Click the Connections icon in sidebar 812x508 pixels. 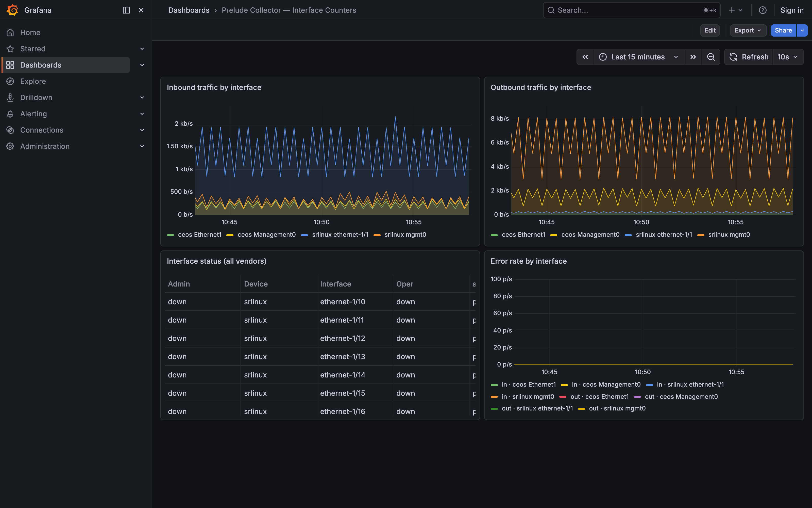pyautogui.click(x=10, y=130)
